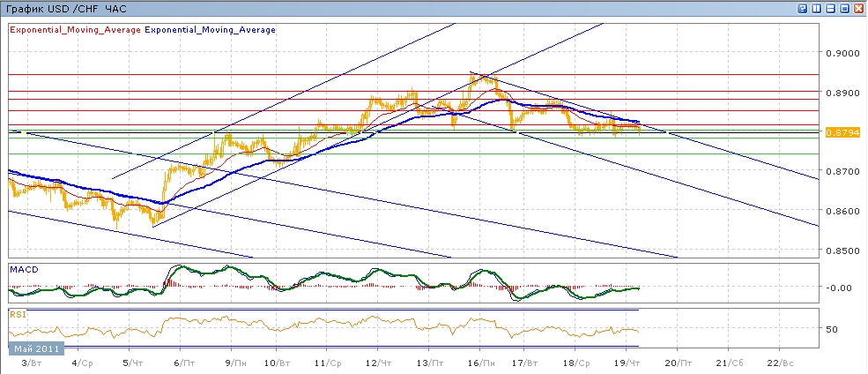868x374 pixels.
Task: Click the '9/Пн' date label
Action: 234,363
